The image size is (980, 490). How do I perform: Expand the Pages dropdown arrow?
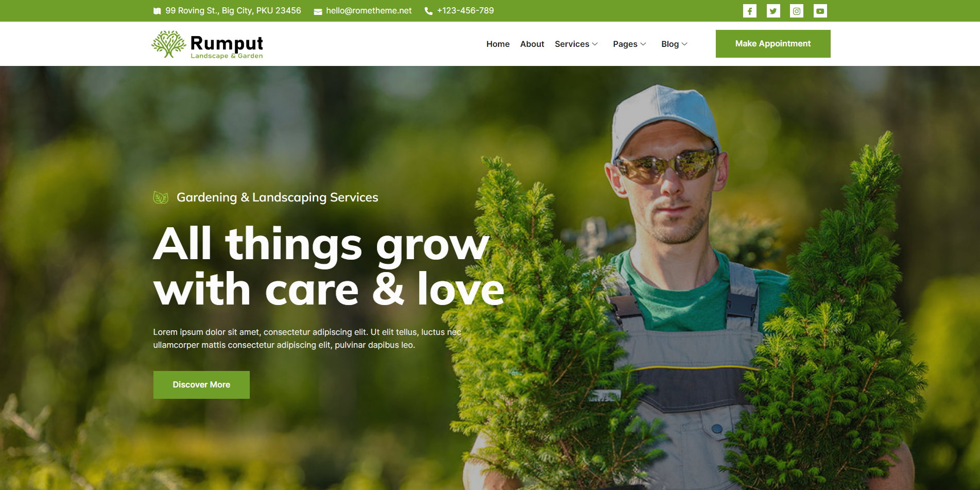[x=643, y=44]
